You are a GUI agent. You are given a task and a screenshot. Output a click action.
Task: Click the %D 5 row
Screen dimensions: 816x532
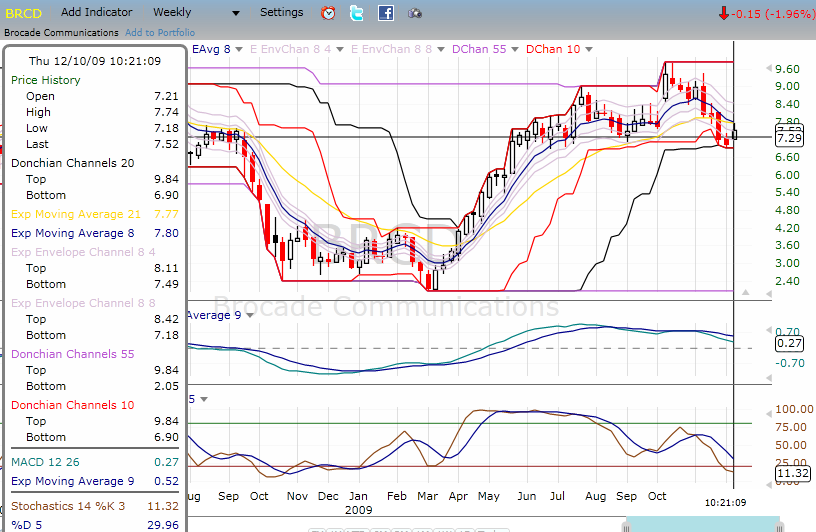coord(95,525)
